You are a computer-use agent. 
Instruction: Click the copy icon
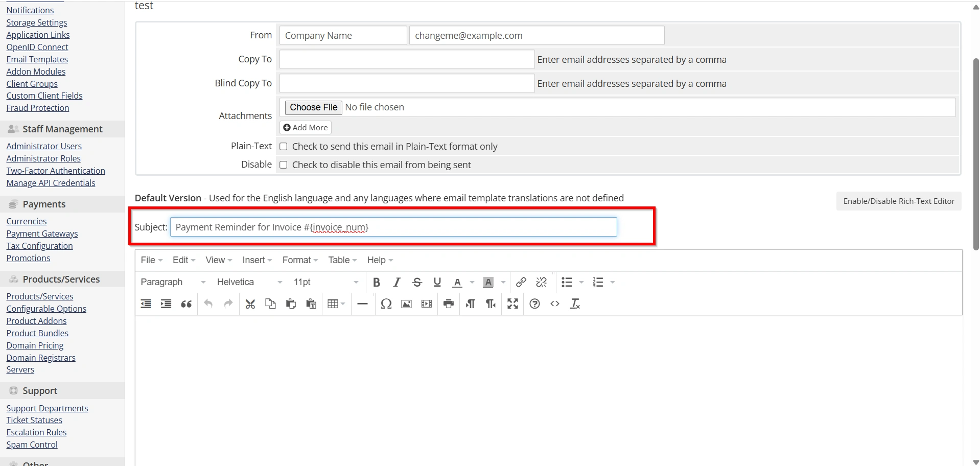[270, 304]
